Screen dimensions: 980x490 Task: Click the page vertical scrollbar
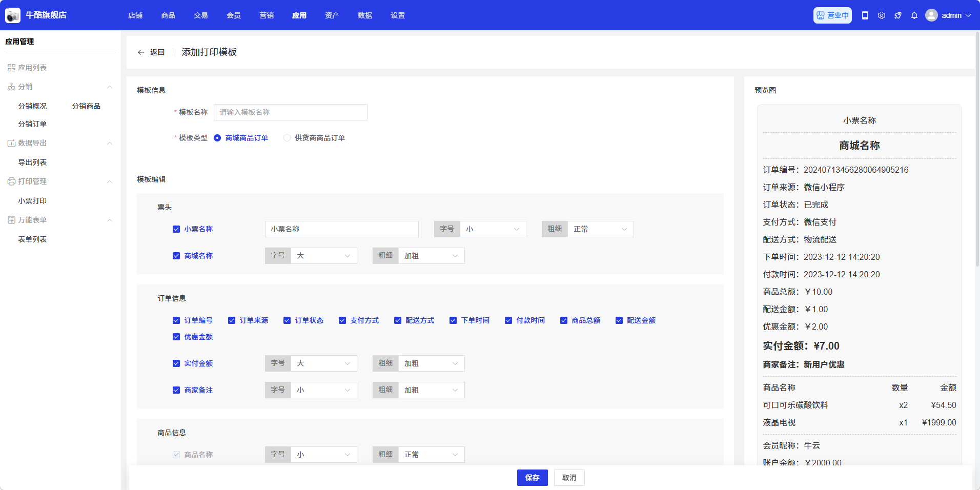point(977,154)
